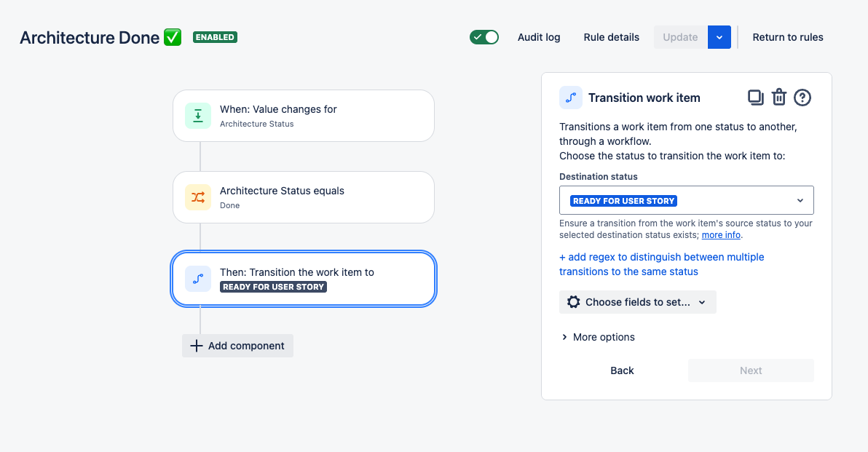Duplicate the component using the copy icon
The height and width of the screenshot is (452, 868).
point(756,97)
